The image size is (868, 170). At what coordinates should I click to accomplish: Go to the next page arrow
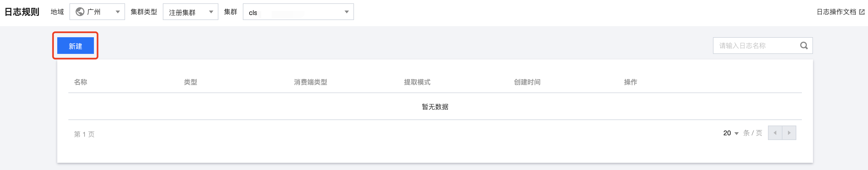coord(789,133)
